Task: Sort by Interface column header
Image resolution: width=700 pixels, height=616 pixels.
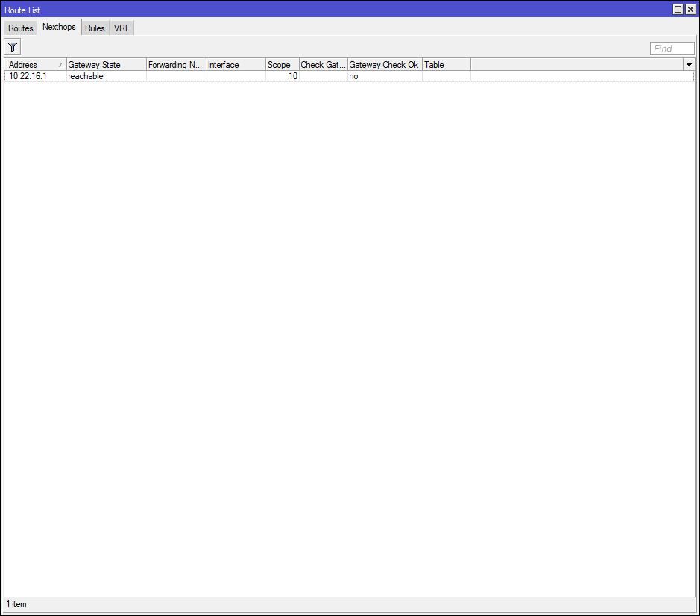Action: click(x=236, y=64)
